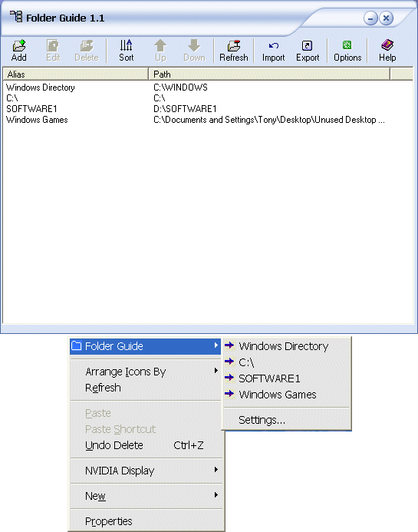Expand the Folder Guide context submenu
The image size is (418, 532).
pyautogui.click(x=146, y=346)
